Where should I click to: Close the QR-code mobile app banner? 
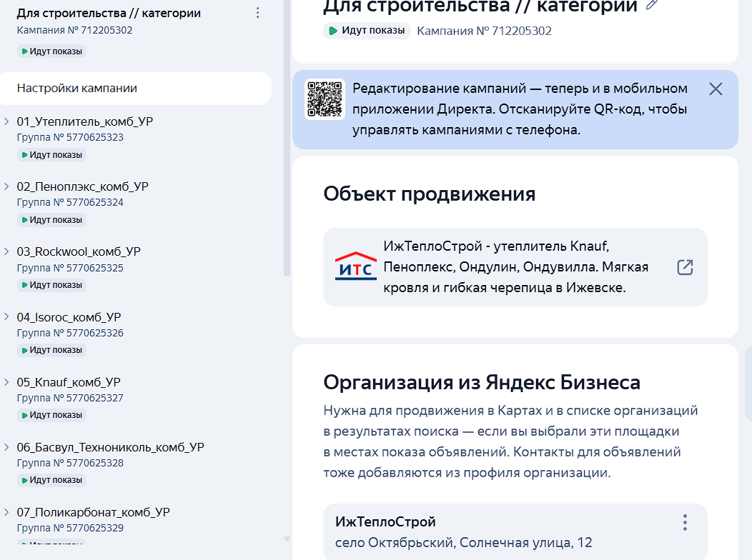(716, 89)
